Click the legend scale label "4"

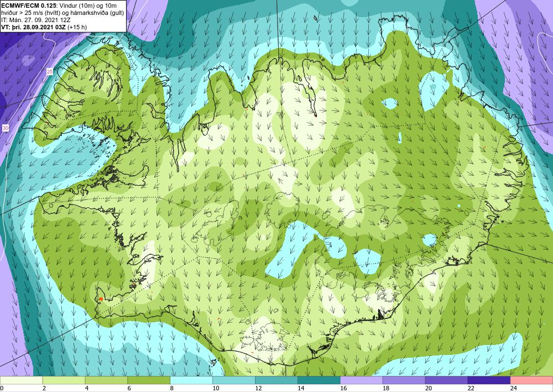pyautogui.click(x=87, y=389)
